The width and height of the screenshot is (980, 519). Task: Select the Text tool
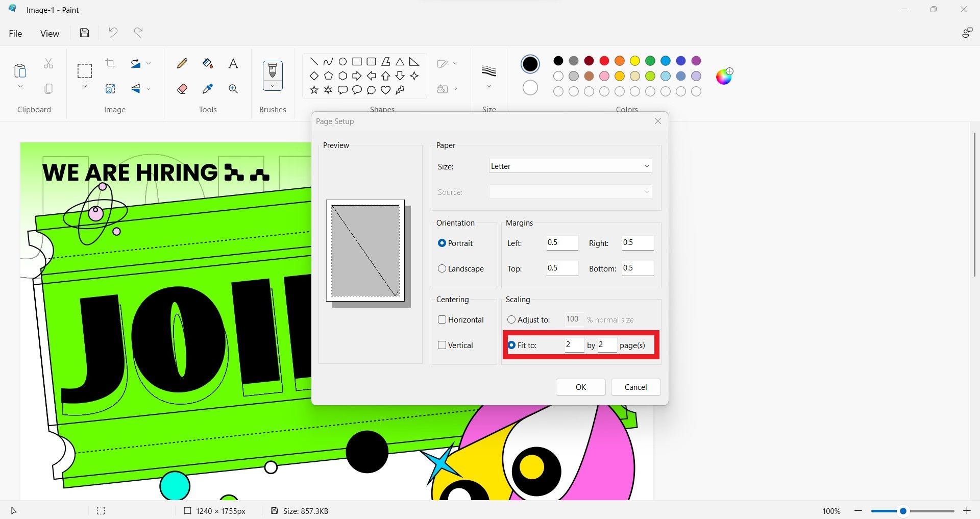point(233,63)
